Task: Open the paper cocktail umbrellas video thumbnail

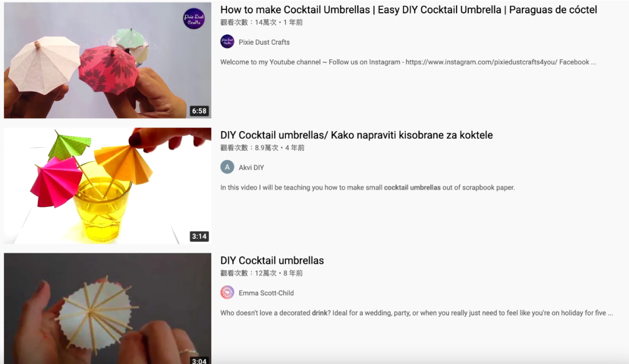Action: [x=108, y=60]
